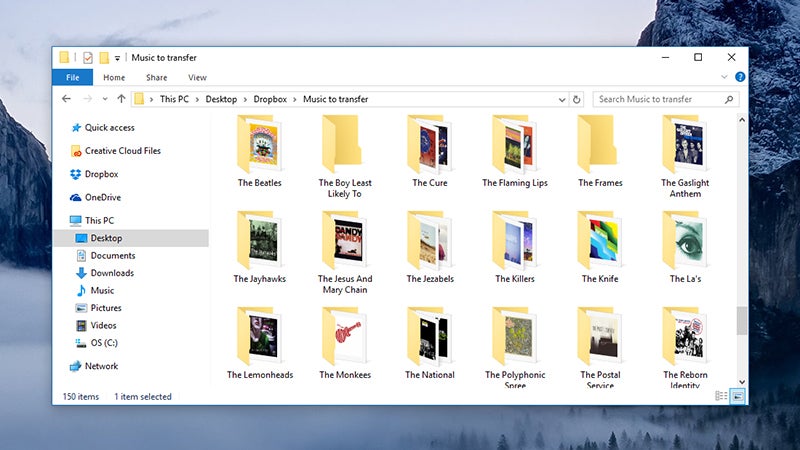Click This PC in address breadcrumb
This screenshot has width=800, height=450.
174,99
